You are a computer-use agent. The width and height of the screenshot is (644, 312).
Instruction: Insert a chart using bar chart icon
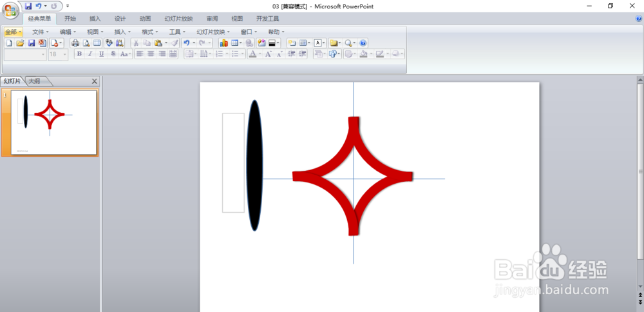[224, 43]
